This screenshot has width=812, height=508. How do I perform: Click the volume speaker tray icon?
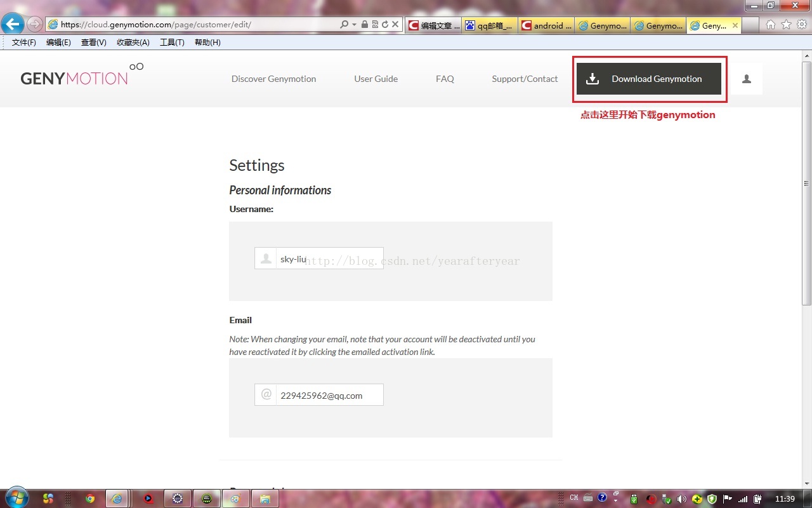coord(681,498)
